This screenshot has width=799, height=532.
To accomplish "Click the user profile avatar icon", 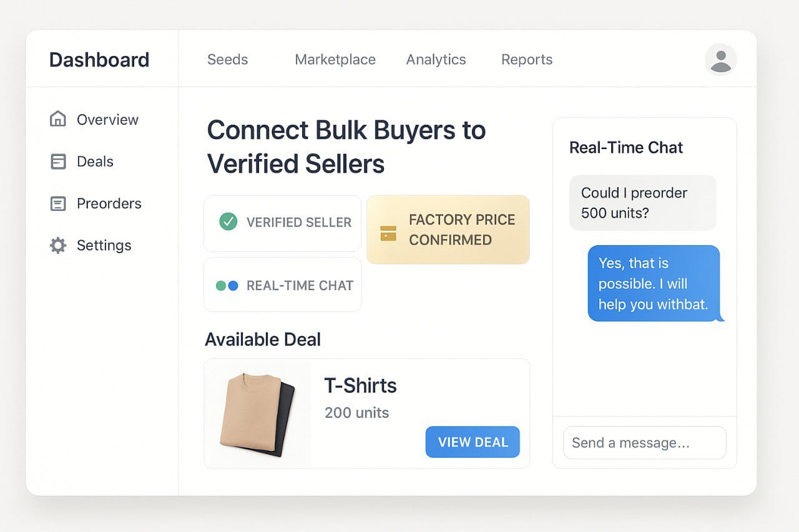I will [x=721, y=59].
